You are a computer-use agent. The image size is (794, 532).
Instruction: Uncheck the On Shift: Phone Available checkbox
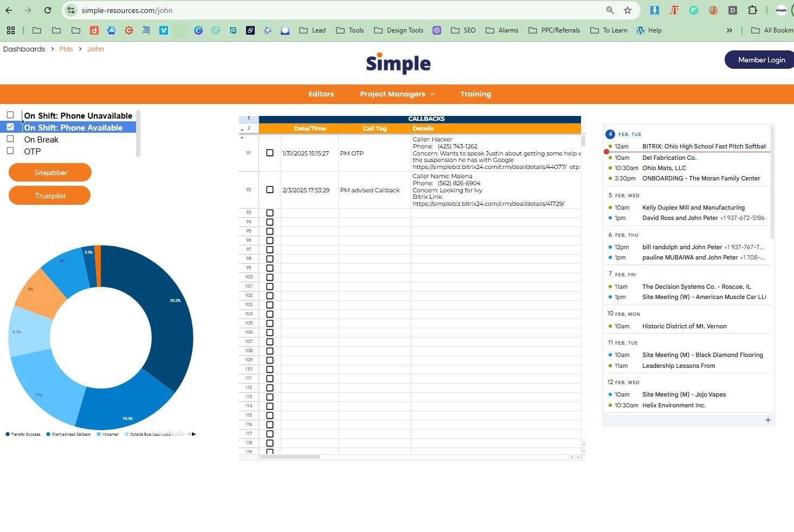[x=10, y=127]
